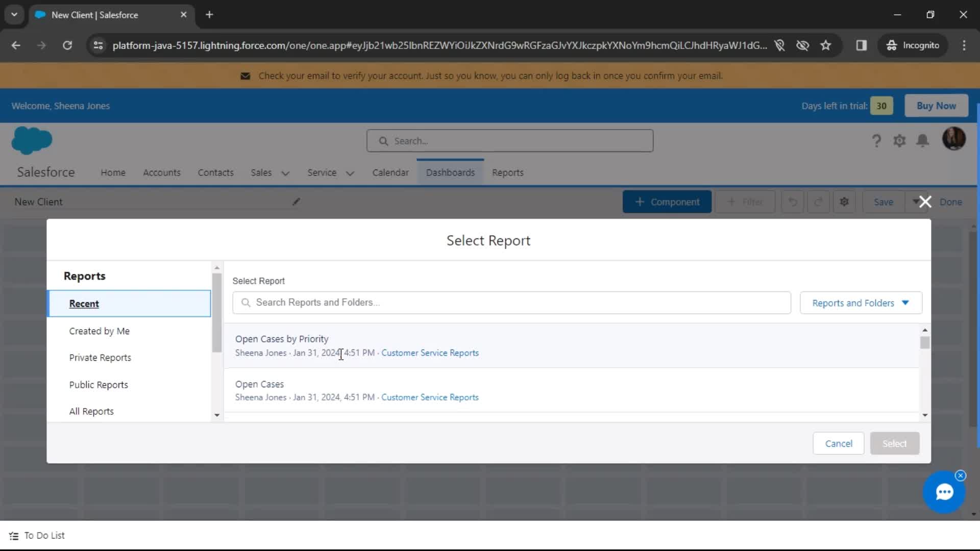Screen dimensions: 980x551
Task: Click the To Do List icon
Action: pos(14,536)
